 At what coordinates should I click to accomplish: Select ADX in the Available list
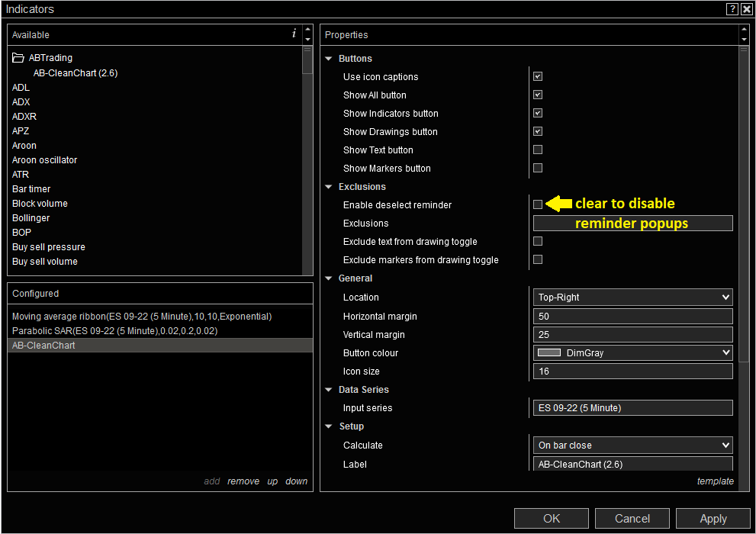click(x=21, y=101)
